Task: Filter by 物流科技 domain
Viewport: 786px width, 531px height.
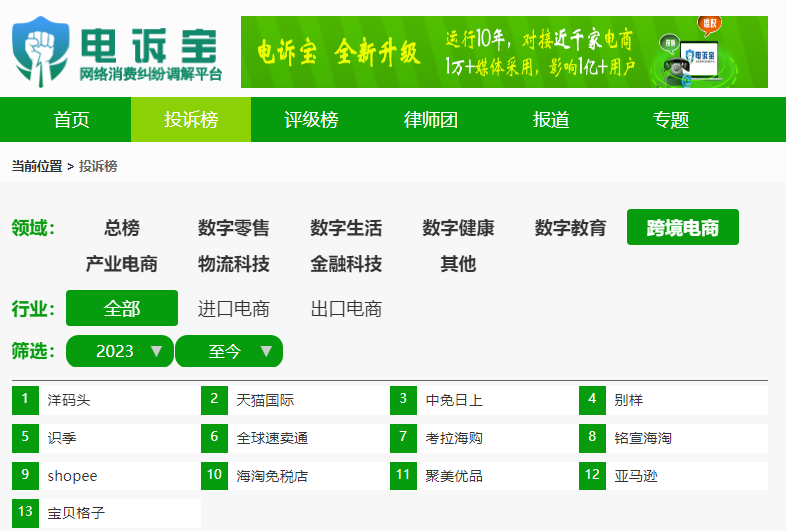Action: point(234,264)
